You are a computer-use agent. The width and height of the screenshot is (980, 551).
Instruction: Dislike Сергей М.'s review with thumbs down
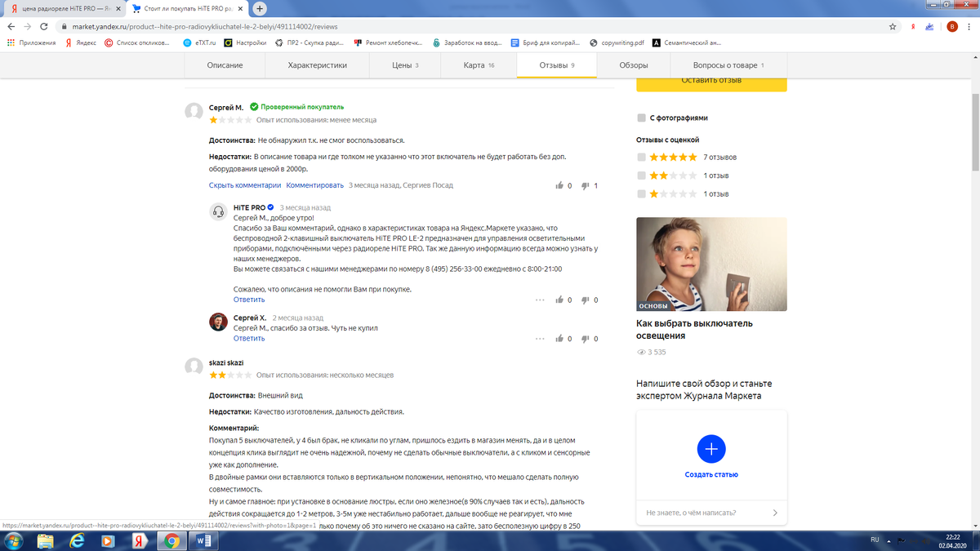click(x=586, y=185)
